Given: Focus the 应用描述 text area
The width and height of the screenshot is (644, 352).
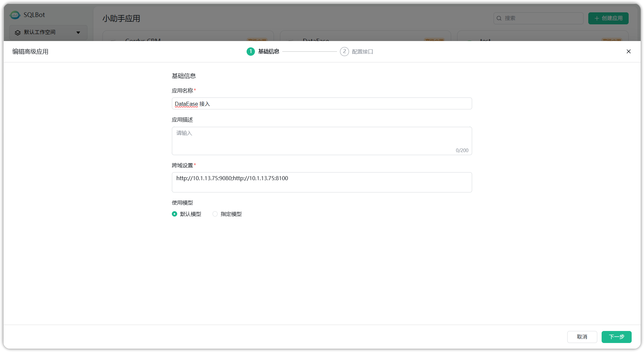Looking at the screenshot, I should pyautogui.click(x=322, y=141).
